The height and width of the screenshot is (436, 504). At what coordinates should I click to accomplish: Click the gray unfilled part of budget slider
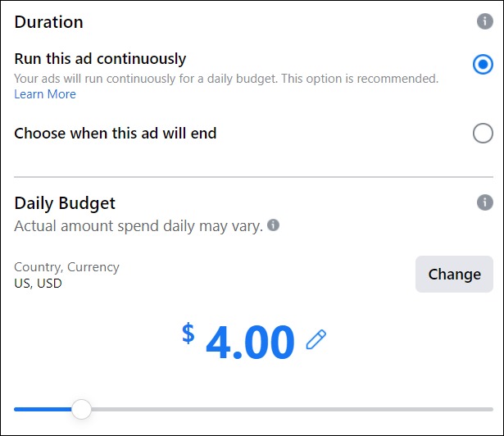pyautogui.click(x=287, y=409)
